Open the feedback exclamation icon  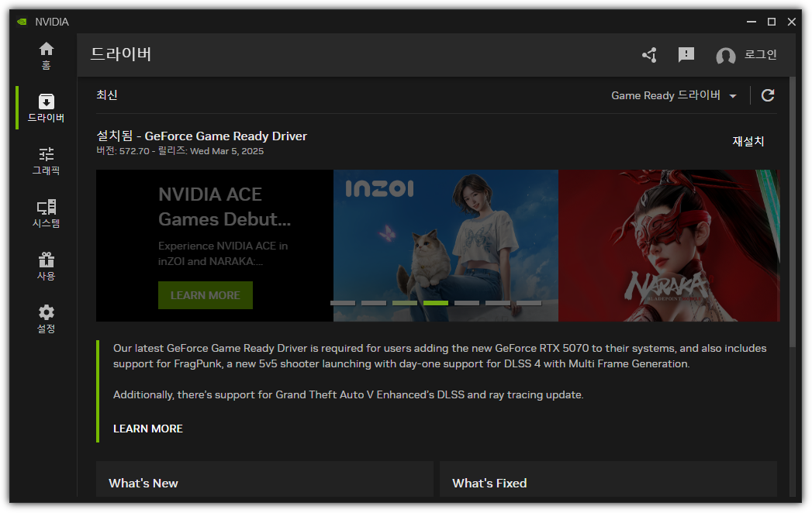click(686, 55)
